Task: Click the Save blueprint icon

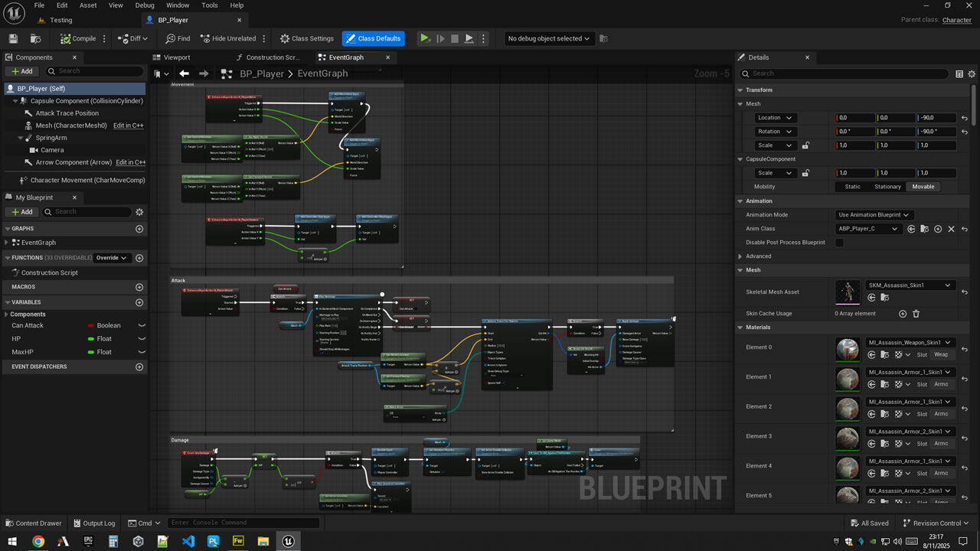Action: 13,38
